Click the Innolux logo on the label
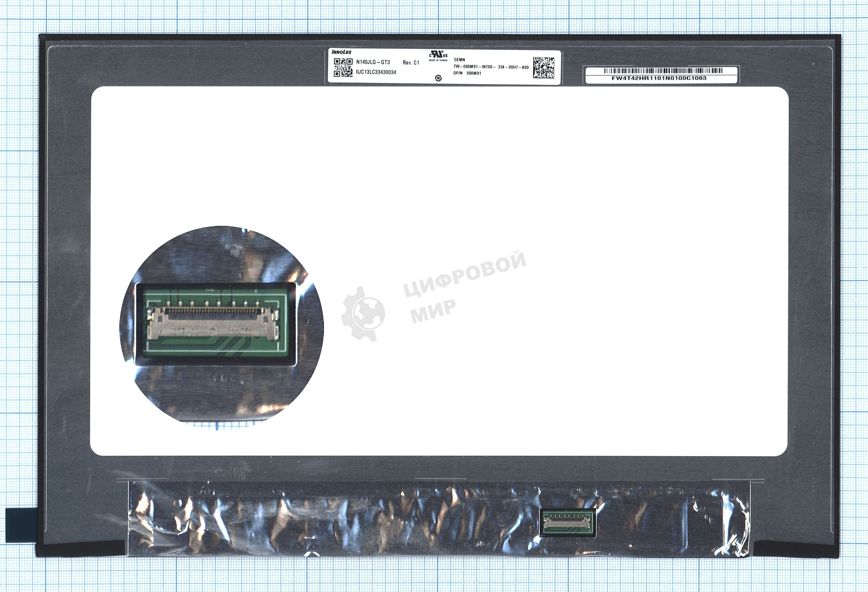868x592 pixels. 341,52
